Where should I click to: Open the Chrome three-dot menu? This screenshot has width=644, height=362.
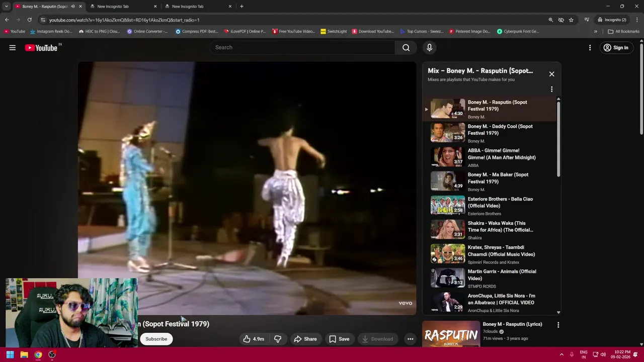click(x=637, y=20)
